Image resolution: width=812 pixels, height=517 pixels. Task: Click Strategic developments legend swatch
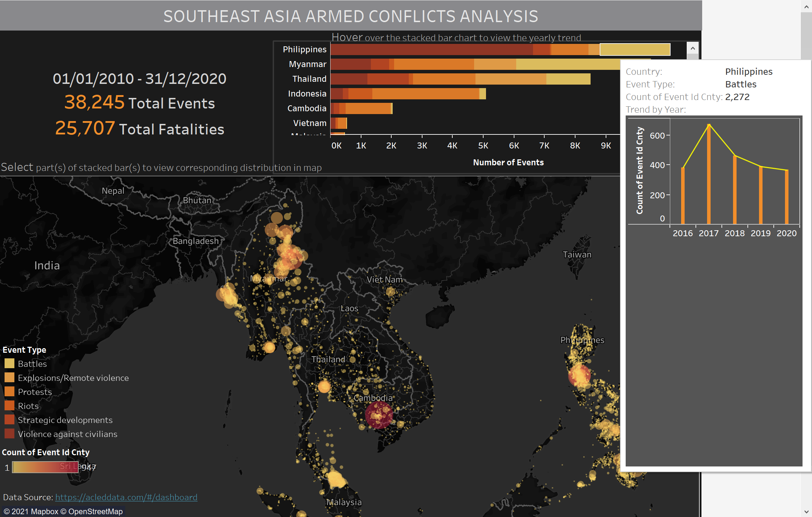9,419
